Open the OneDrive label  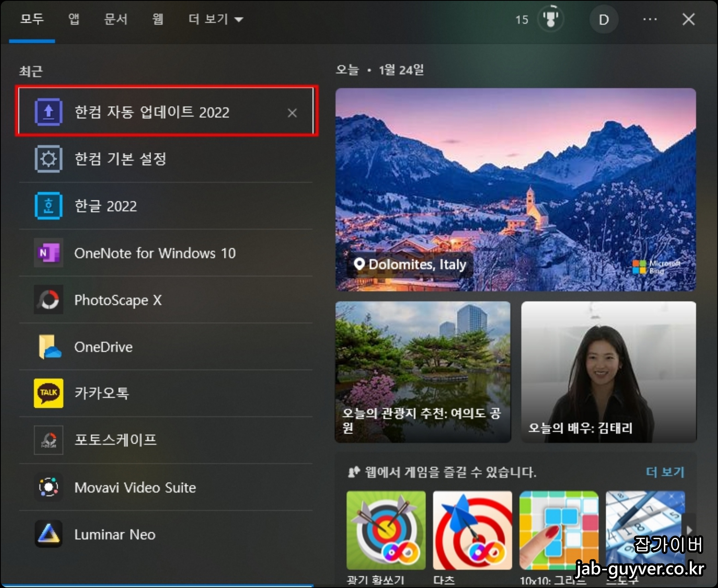103,347
